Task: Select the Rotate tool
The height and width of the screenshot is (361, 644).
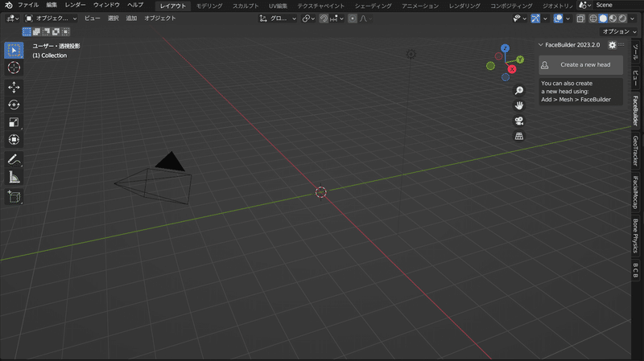Action: pyautogui.click(x=14, y=105)
